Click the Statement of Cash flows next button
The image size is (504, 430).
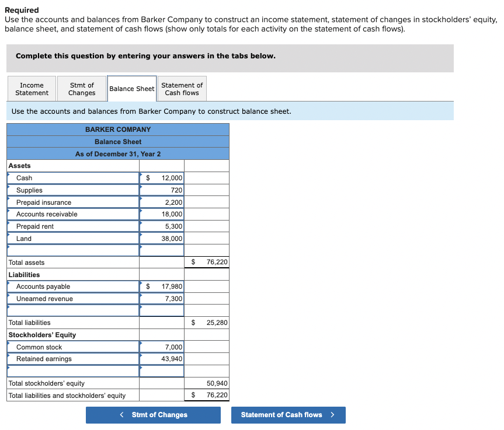pos(288,415)
